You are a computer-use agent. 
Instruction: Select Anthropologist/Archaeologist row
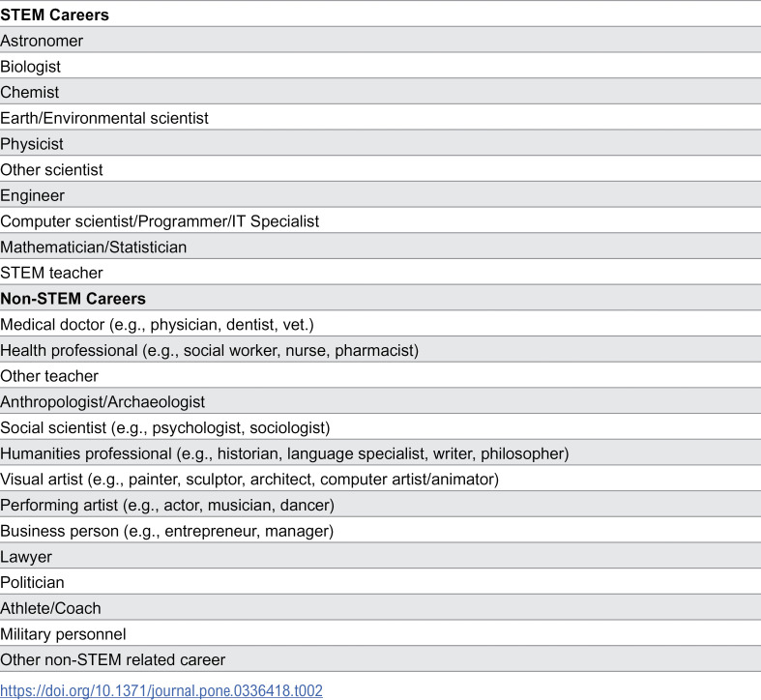point(381,401)
